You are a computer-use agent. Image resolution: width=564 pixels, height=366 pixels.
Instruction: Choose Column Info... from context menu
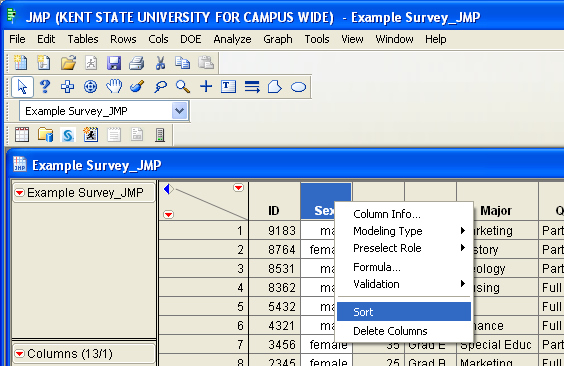tap(404, 214)
